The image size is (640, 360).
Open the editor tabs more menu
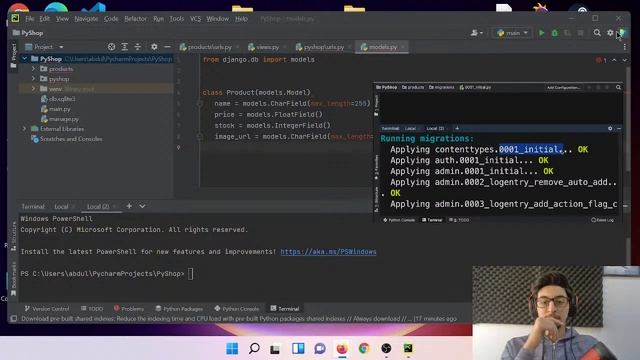624,47
